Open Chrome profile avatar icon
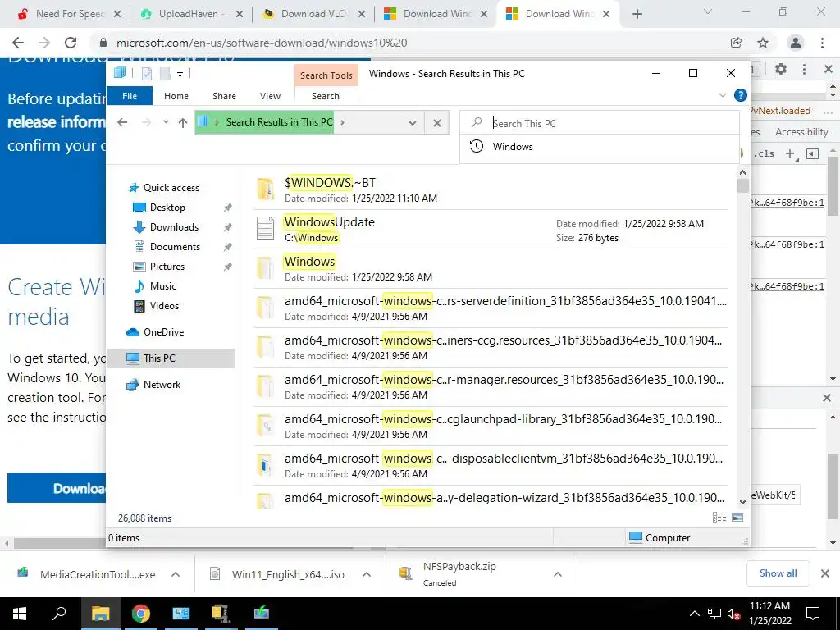Viewport: 840px width, 630px height. pos(796,43)
